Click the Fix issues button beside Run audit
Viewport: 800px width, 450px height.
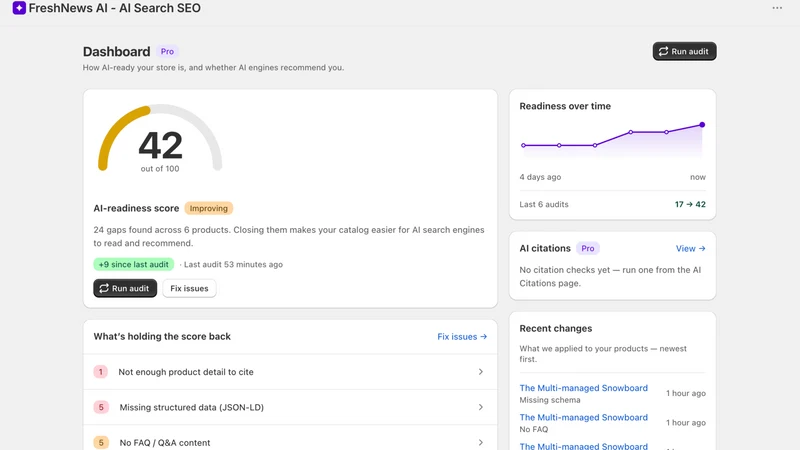tap(189, 288)
